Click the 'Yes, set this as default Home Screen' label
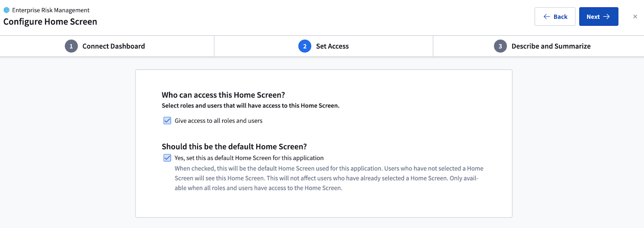Viewport: 644px width, 228px height. click(249, 158)
